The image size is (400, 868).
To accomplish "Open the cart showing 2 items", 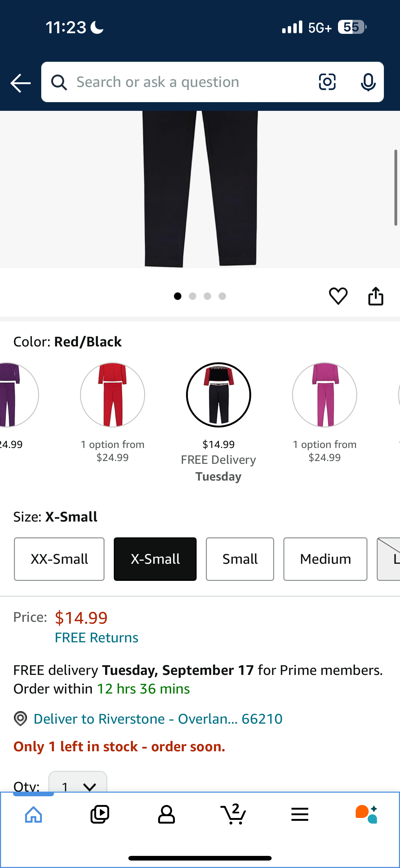I will tap(234, 814).
